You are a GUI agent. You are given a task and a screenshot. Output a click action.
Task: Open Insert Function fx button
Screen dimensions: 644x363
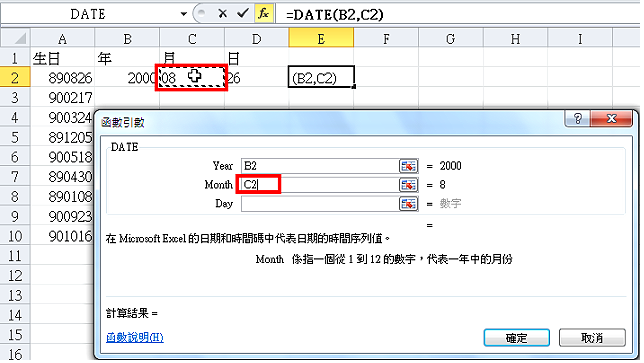[x=263, y=14]
